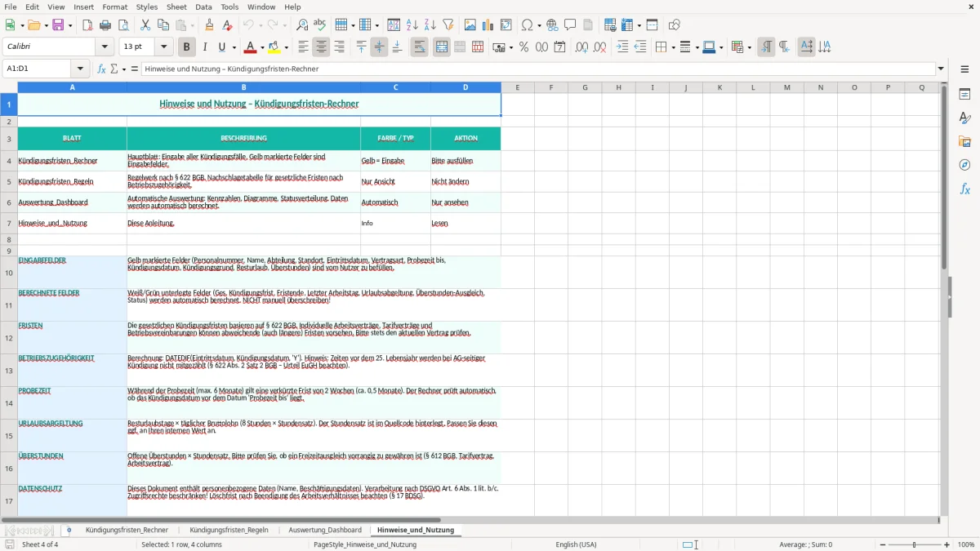Expand the formula bar
The image size is (980, 551).
point(941,69)
